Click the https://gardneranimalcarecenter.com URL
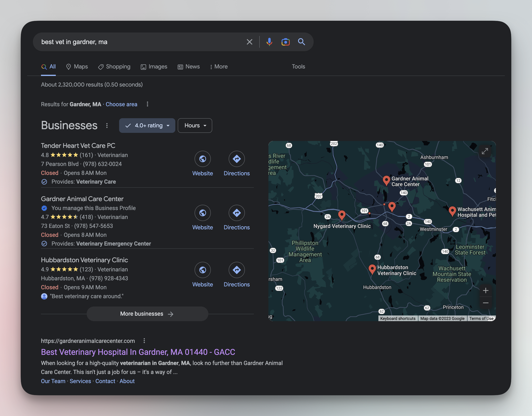Viewport: 532px width, 416px height. coord(88,341)
